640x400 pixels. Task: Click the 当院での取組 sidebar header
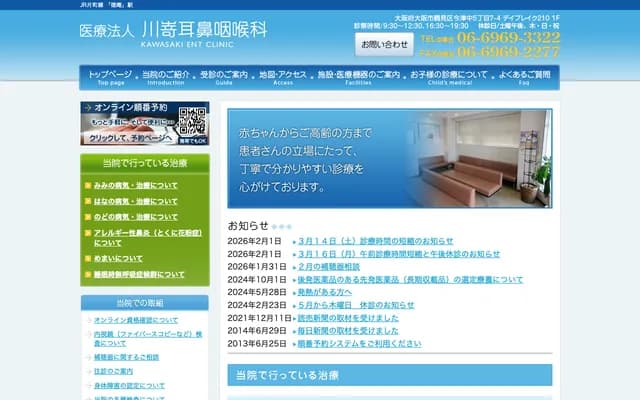point(144,303)
